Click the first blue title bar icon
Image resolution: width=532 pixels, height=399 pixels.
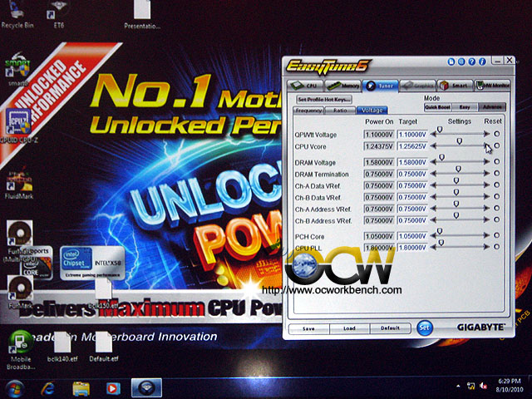[x=451, y=62]
